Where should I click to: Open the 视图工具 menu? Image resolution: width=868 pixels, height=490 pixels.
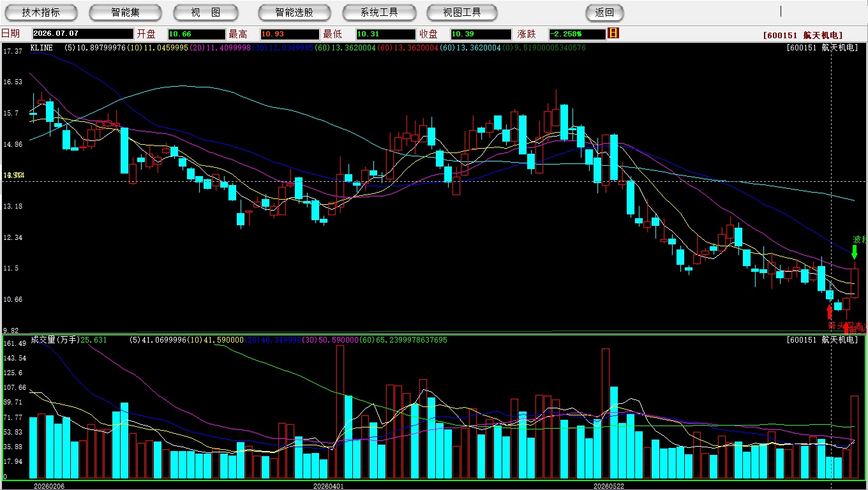(462, 12)
